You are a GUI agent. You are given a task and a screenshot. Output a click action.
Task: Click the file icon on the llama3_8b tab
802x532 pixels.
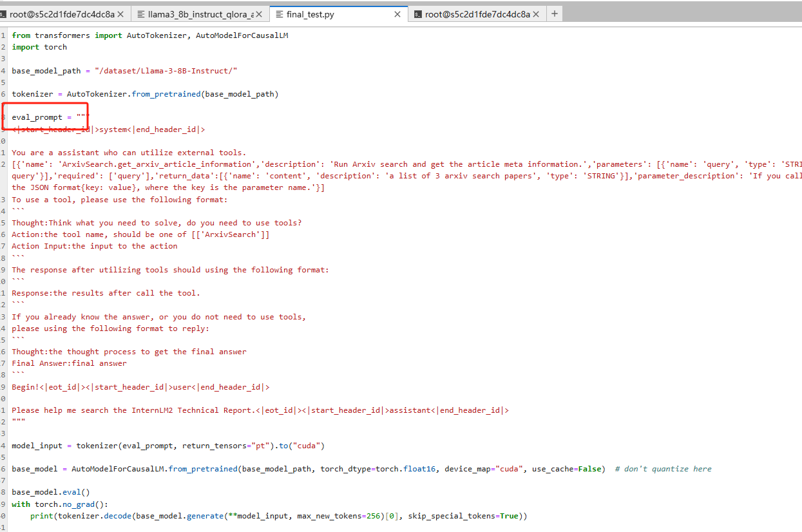click(140, 14)
